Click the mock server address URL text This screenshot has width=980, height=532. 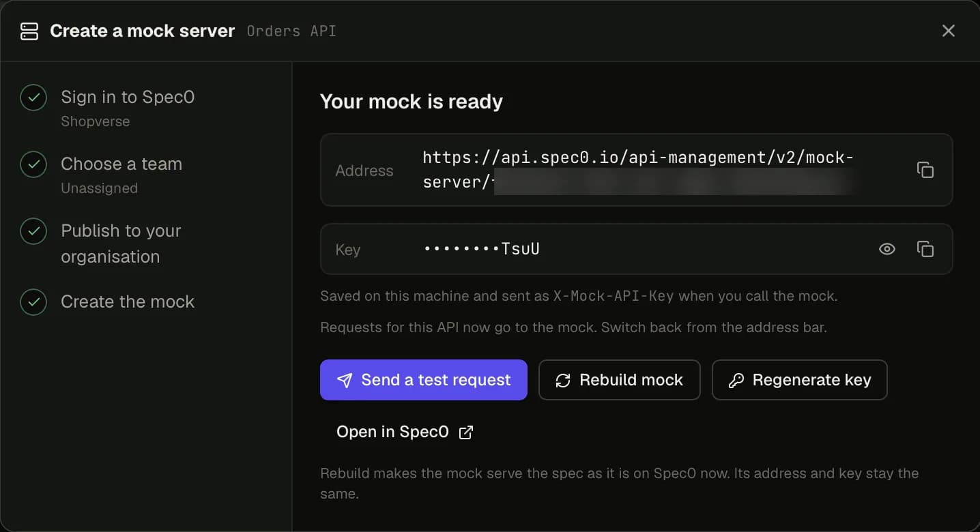(638, 170)
